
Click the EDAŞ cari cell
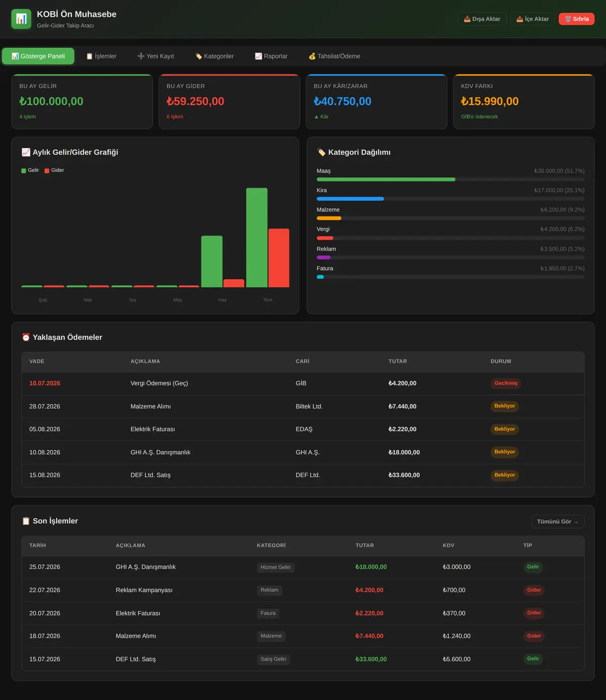(x=304, y=429)
